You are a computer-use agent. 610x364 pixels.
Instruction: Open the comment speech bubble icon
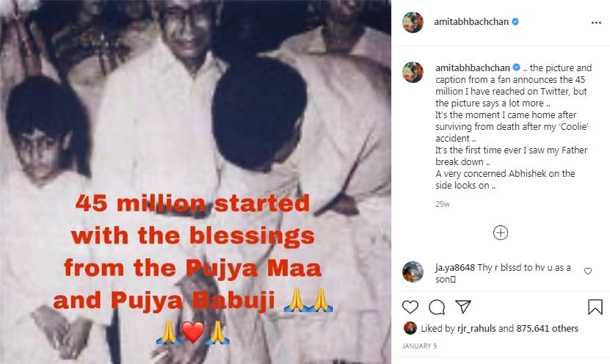(437, 307)
